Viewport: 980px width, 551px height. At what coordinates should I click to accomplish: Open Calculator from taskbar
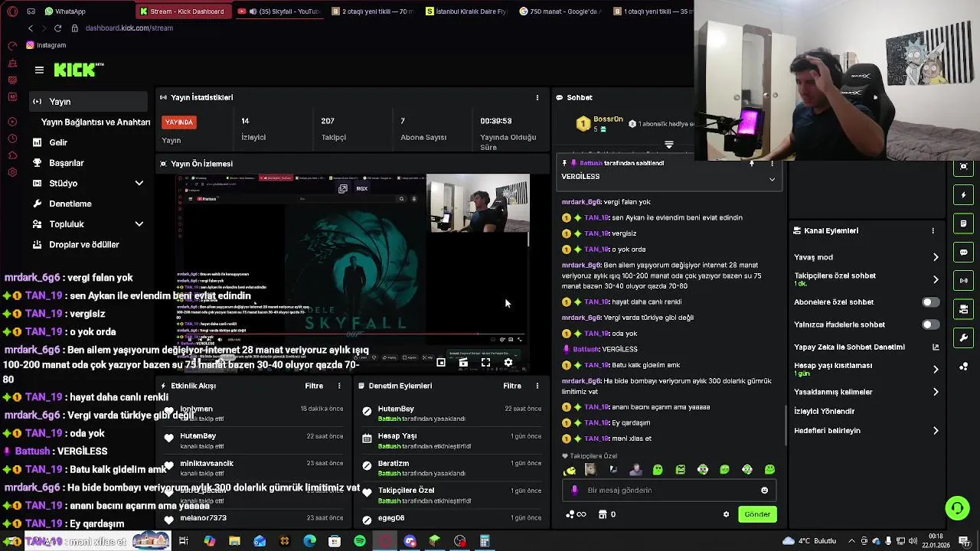tap(485, 541)
